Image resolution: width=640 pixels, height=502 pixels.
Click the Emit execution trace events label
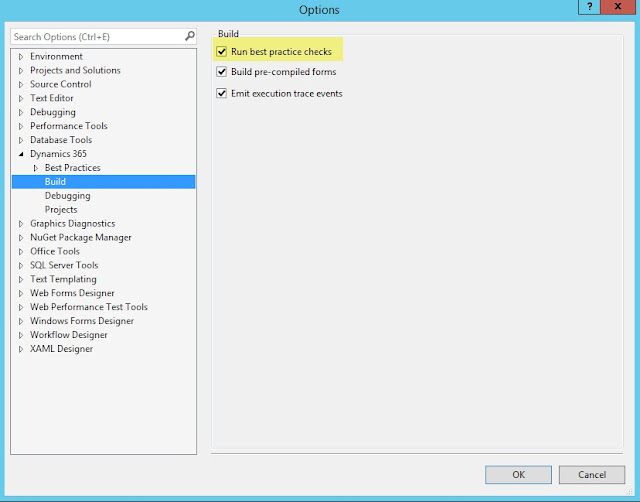pyautogui.click(x=287, y=93)
